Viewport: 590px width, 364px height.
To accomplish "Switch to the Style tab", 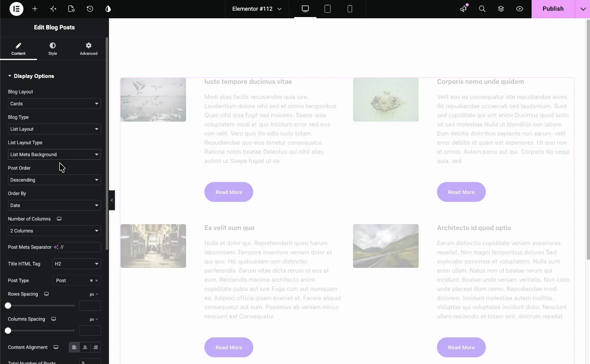I will [52, 49].
